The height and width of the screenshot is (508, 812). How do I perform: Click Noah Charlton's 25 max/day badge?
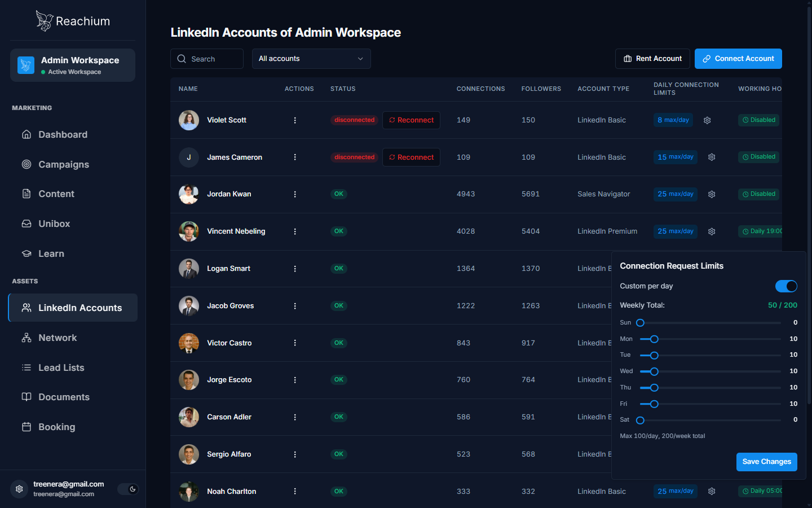coord(676,491)
